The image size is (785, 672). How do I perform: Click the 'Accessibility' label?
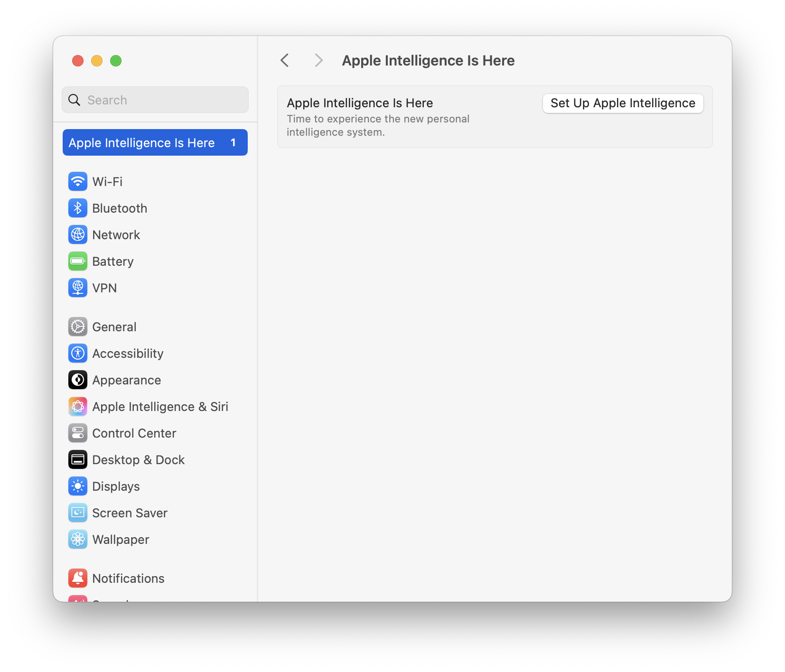point(128,354)
